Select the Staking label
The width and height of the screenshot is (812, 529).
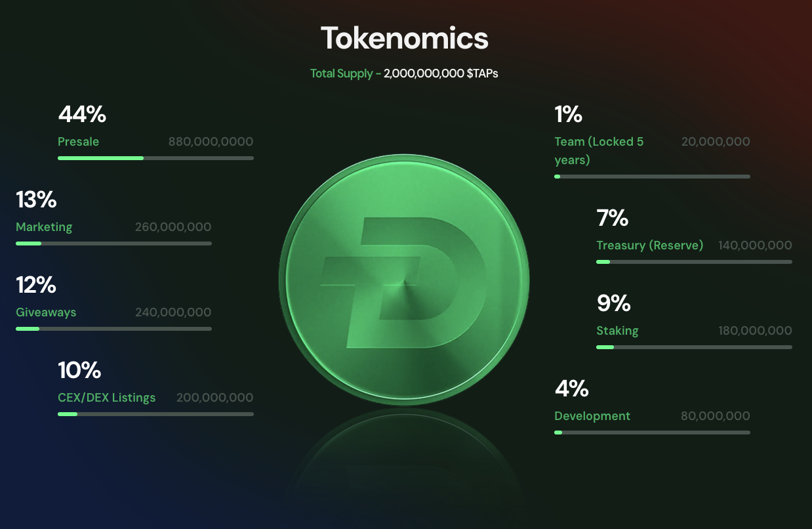click(x=617, y=331)
